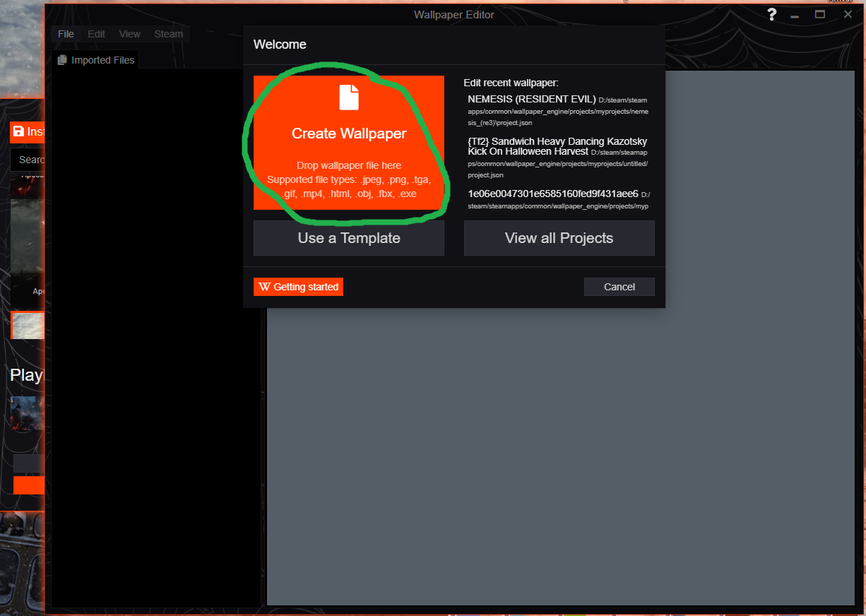Click the Welcome dialog title
The height and width of the screenshot is (616, 866).
tap(280, 45)
